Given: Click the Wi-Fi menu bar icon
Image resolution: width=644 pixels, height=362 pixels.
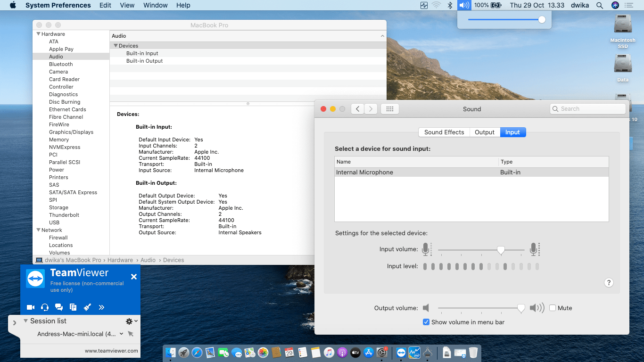Looking at the screenshot, I should click(x=437, y=5).
